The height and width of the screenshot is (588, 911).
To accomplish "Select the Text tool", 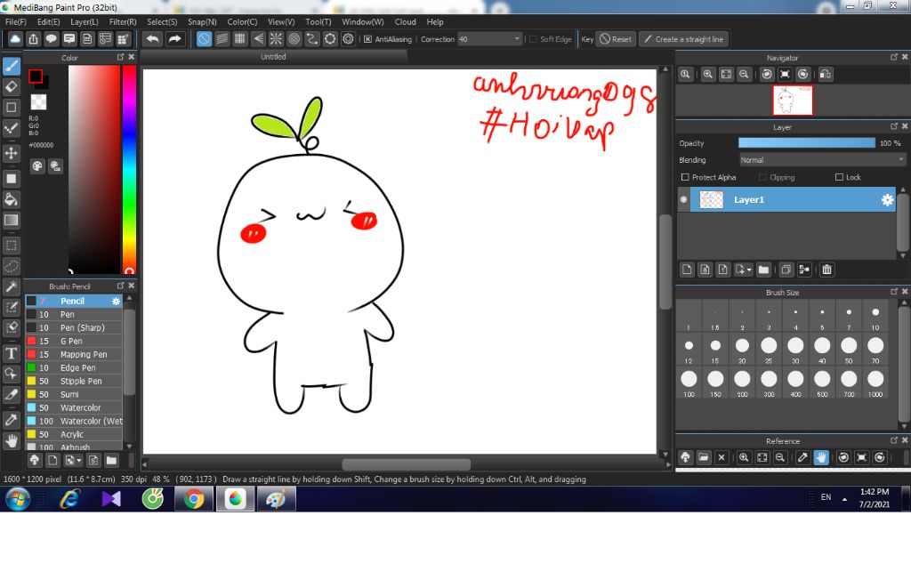I will coord(11,352).
